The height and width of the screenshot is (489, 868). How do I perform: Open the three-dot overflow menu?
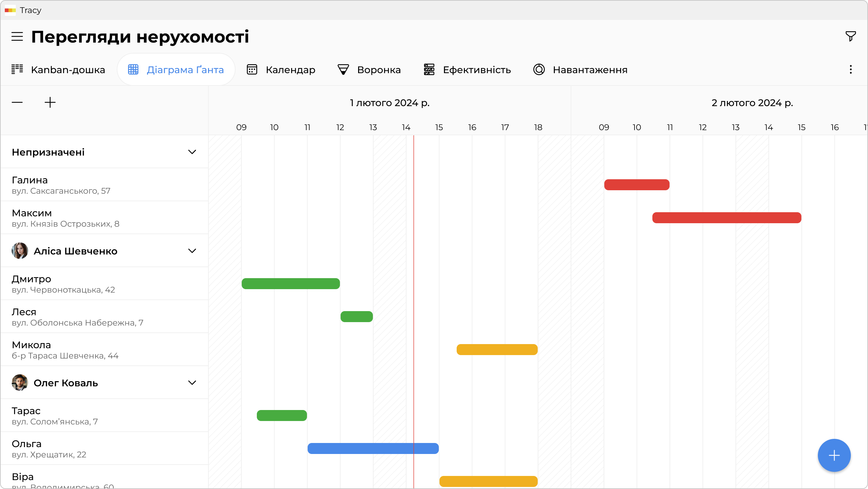(x=850, y=70)
